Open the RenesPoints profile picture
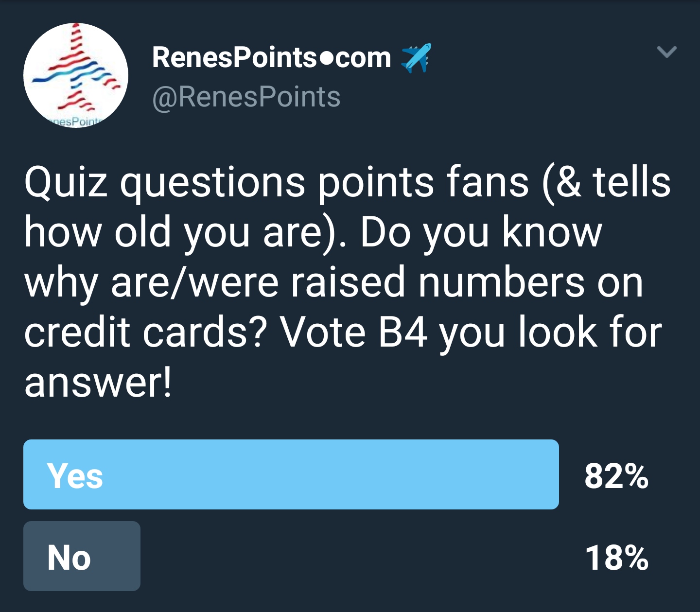700x612 pixels. (76, 75)
